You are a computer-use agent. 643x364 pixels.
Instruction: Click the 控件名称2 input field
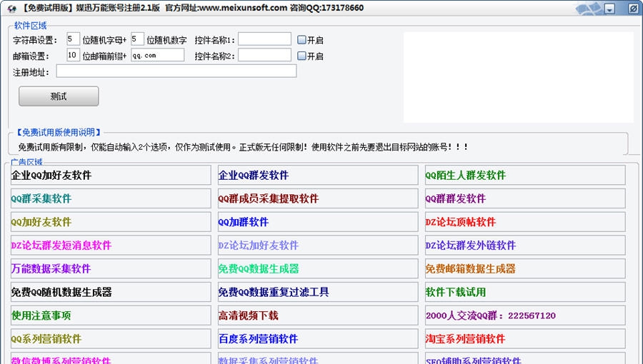pos(264,55)
